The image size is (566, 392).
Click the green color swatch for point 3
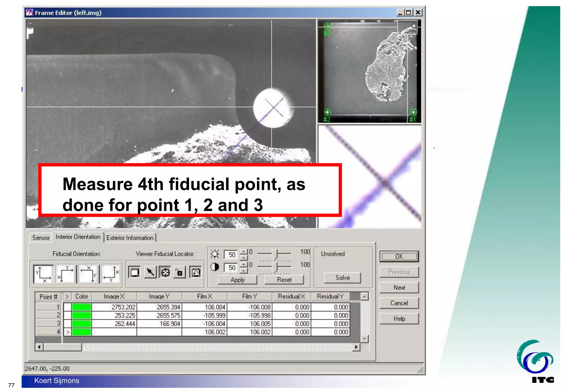coord(82,323)
